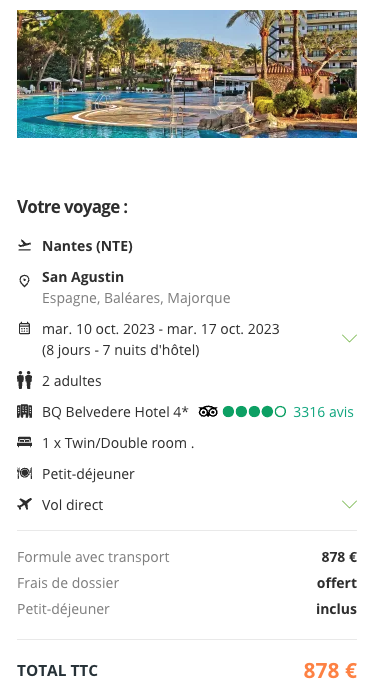Screen dimensions: 373x686
Task: Expand the Vol direct flight details chevron
Action: point(349,504)
